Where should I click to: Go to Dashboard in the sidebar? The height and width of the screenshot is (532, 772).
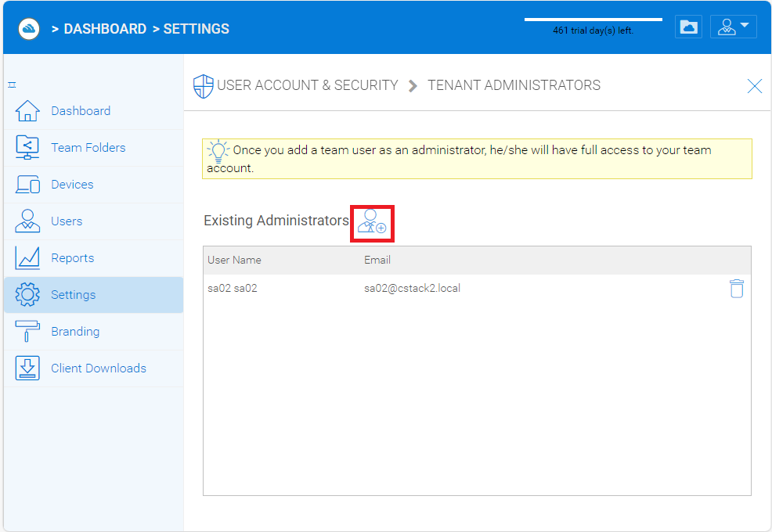(x=81, y=111)
